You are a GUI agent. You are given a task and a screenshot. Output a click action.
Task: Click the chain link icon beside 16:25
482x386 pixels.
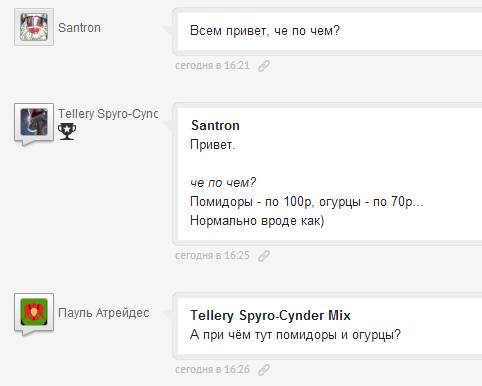(x=264, y=256)
